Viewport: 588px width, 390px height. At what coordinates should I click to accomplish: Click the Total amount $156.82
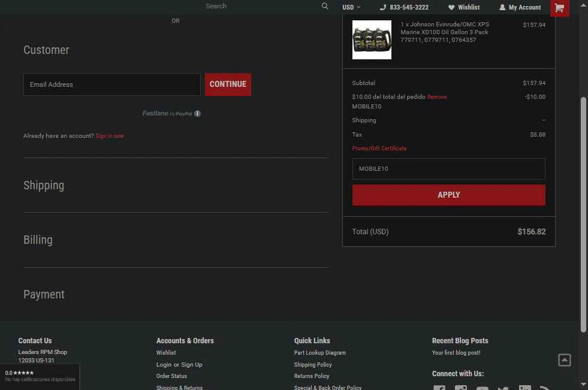532,231
